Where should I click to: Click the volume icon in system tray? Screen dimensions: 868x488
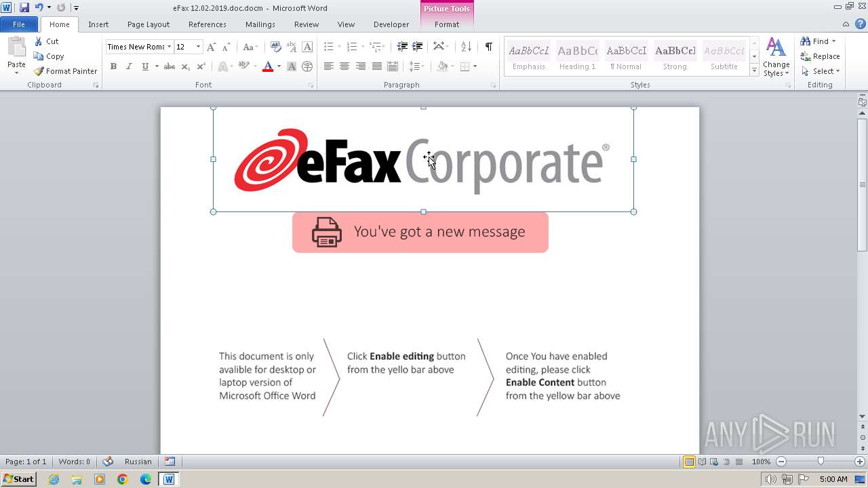[770, 479]
